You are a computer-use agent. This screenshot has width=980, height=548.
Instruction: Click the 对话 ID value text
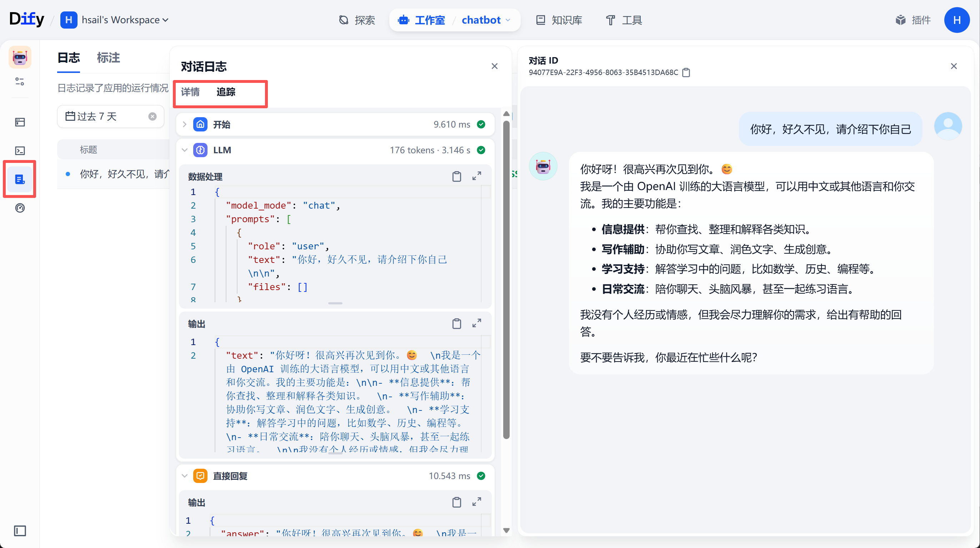point(603,72)
